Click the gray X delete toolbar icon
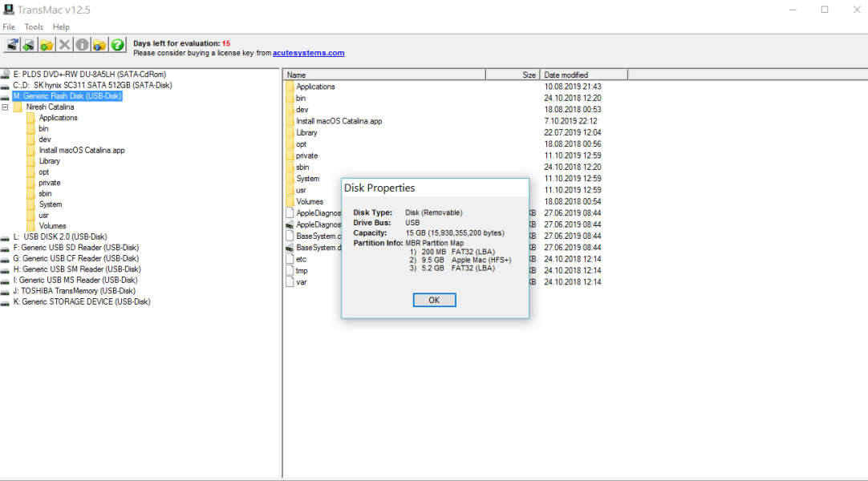Screen dimensions: 868x481 (x=65, y=45)
